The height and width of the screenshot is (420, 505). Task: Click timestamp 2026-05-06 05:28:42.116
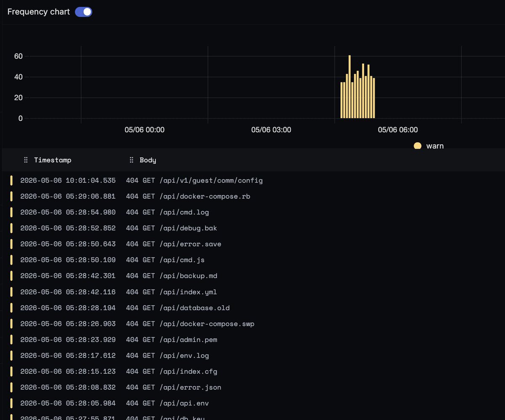pyautogui.click(x=68, y=292)
